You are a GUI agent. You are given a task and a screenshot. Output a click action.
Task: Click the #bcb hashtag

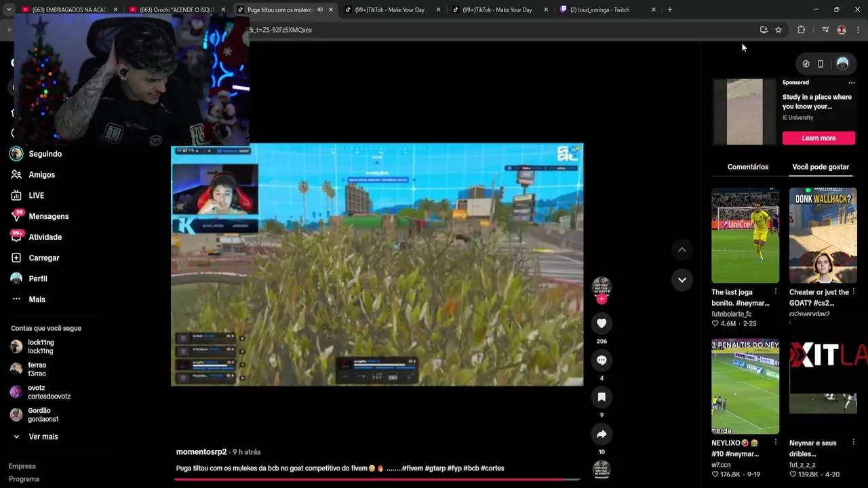click(471, 468)
